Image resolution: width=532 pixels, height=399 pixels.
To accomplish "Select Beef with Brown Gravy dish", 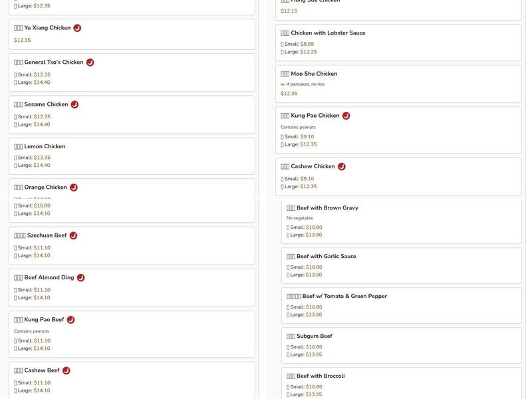I will 402,221.
